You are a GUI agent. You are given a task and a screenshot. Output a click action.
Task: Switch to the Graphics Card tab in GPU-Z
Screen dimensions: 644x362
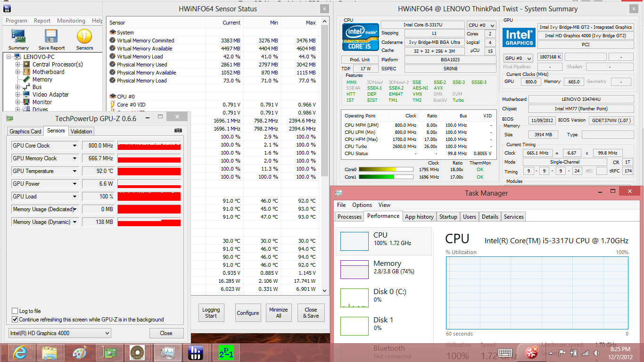coord(25,132)
